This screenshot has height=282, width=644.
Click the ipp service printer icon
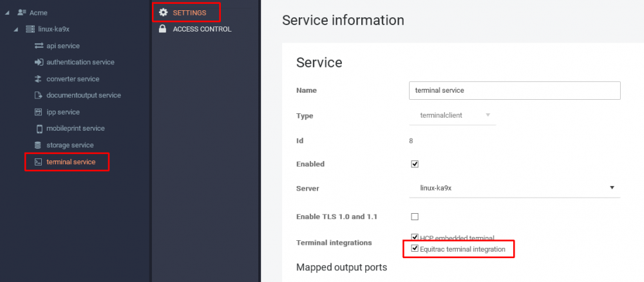pos(39,112)
